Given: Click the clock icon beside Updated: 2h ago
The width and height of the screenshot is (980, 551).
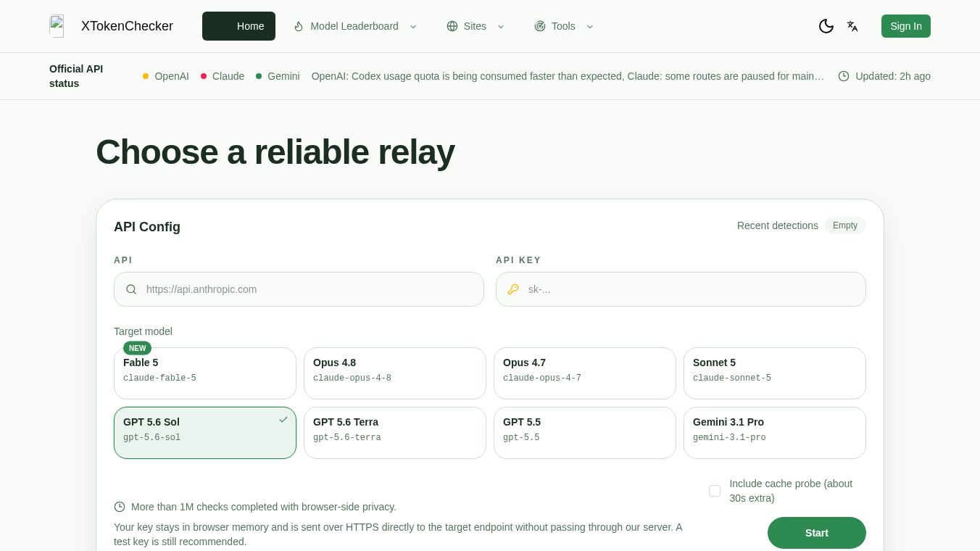Looking at the screenshot, I should [844, 76].
